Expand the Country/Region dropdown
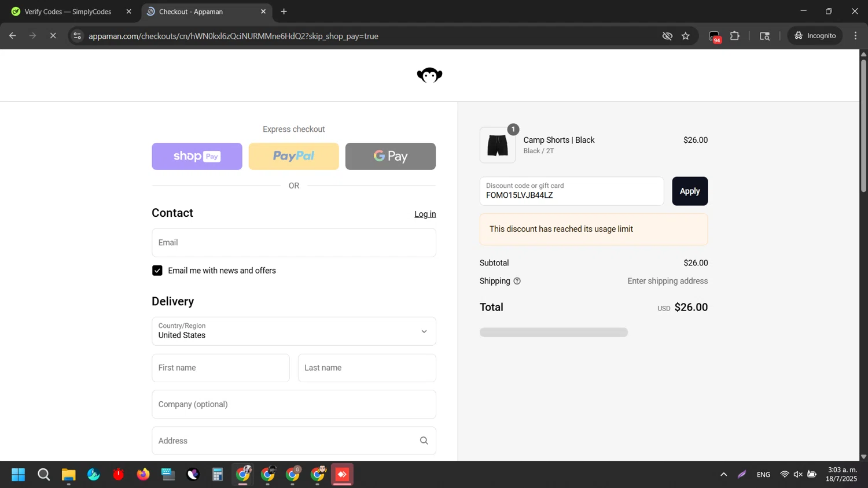 tap(293, 331)
